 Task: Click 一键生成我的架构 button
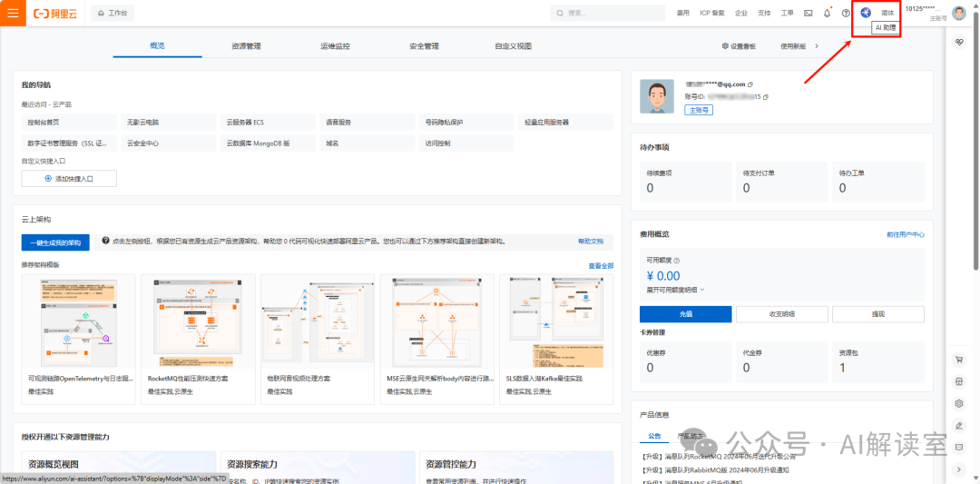click(55, 242)
